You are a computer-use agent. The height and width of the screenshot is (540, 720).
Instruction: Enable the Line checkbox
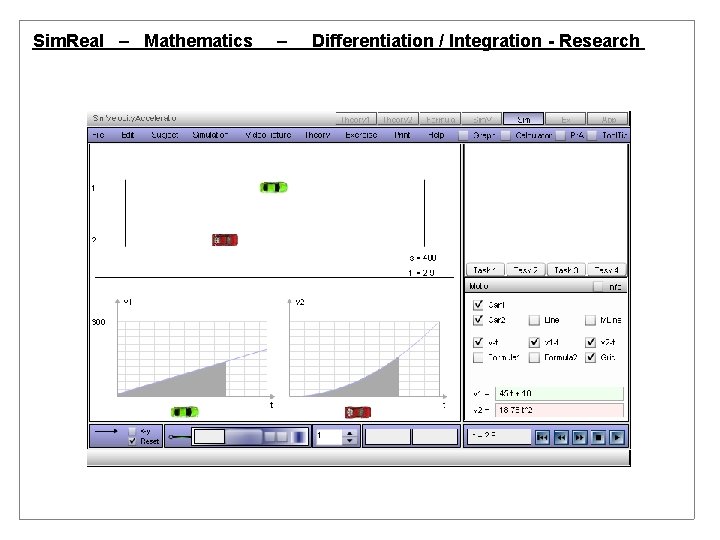coord(534,320)
